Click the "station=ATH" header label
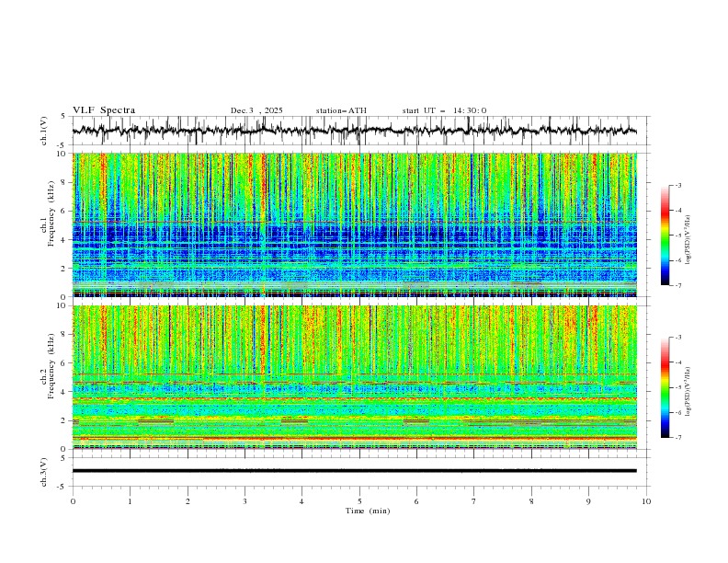The image size is (728, 563). pos(341,110)
